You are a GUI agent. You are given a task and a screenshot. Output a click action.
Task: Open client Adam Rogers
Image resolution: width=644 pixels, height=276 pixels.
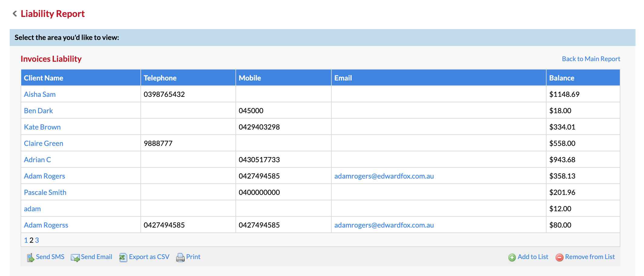click(x=44, y=176)
